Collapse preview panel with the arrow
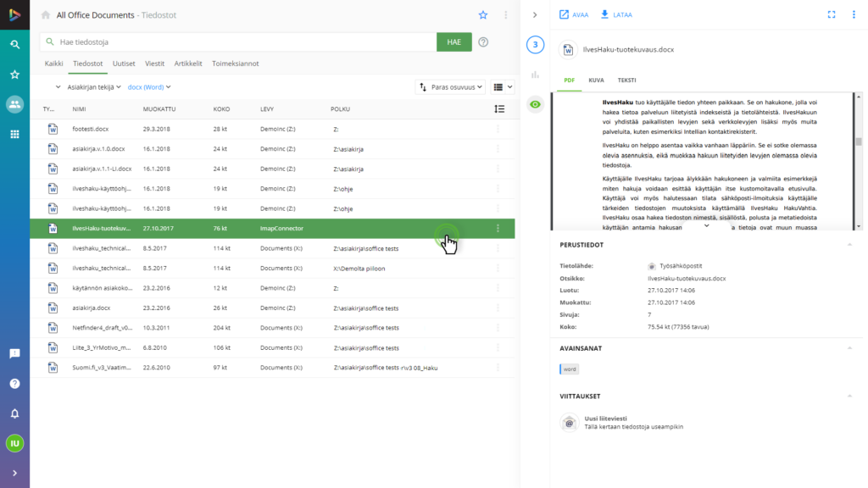Image resolution: width=868 pixels, height=488 pixels. tap(535, 15)
